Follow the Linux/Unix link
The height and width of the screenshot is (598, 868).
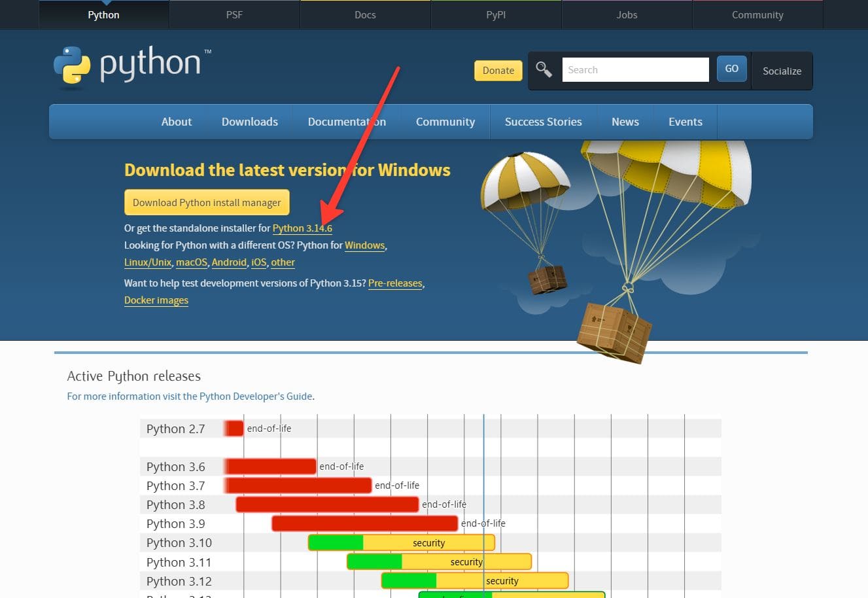[x=148, y=262]
